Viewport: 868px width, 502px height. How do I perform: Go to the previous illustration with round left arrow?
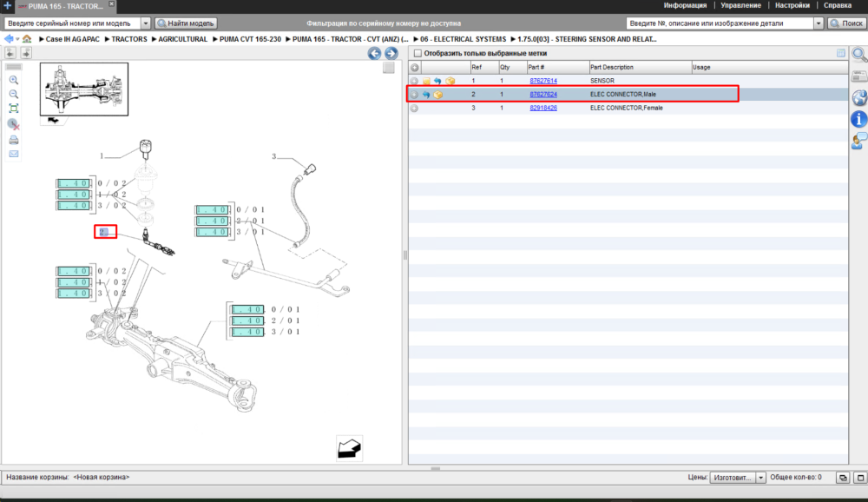pyautogui.click(x=374, y=53)
